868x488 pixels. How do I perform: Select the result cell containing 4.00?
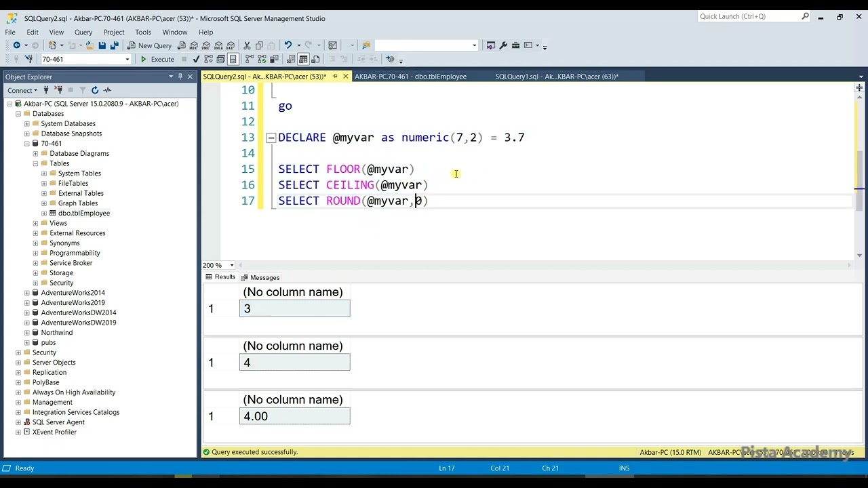pos(295,416)
